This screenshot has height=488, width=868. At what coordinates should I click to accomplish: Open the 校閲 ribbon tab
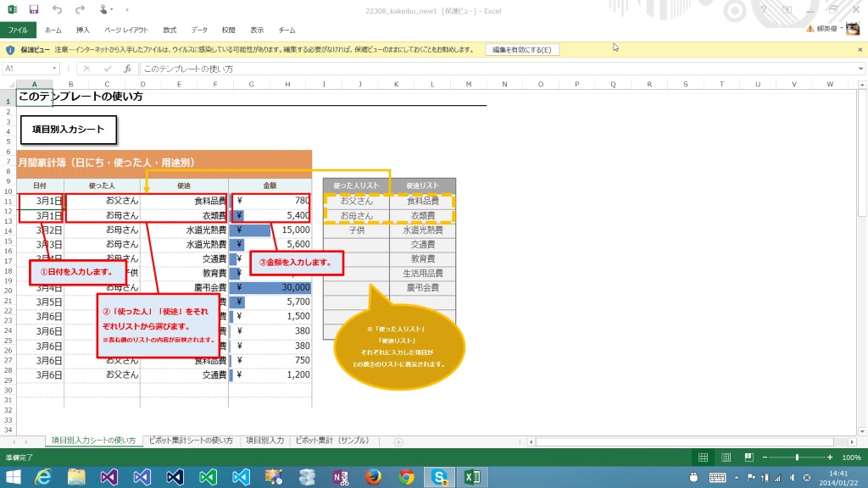[228, 30]
